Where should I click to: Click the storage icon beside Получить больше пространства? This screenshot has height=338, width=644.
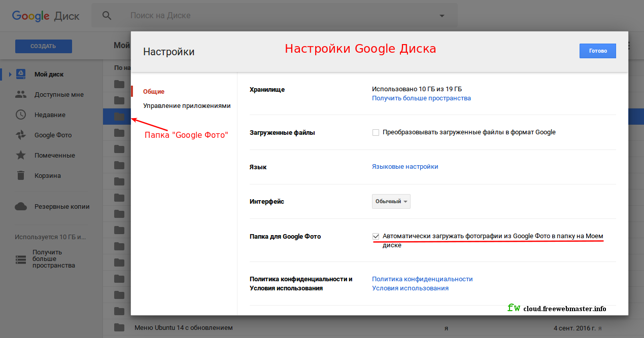(21, 259)
